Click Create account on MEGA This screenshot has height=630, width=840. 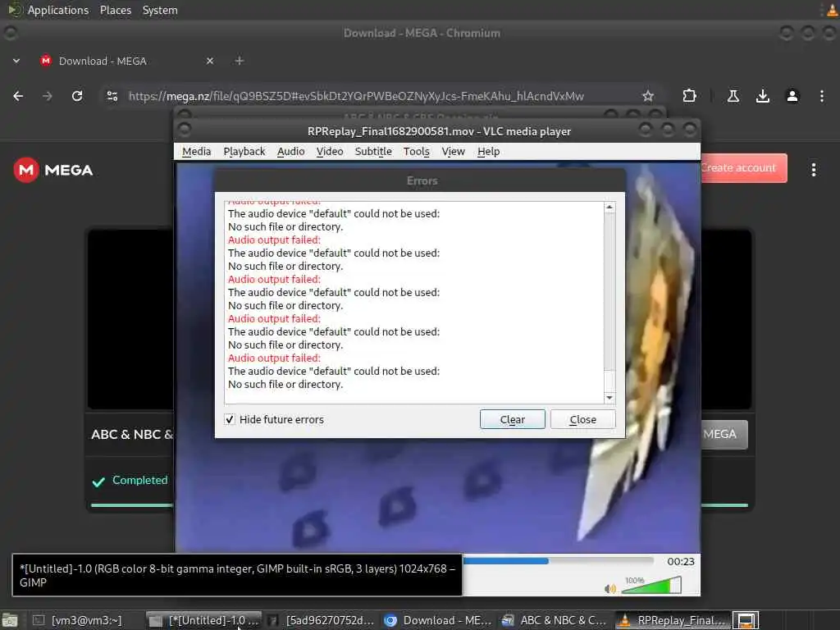pyautogui.click(x=743, y=167)
